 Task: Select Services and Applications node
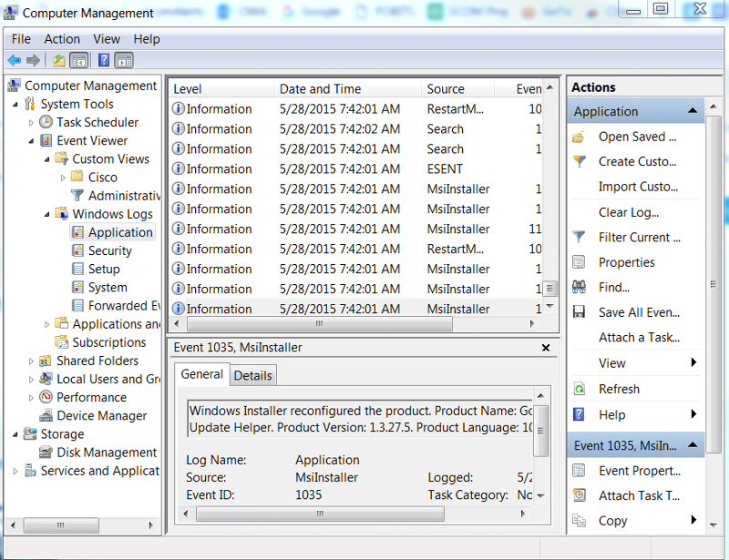[x=100, y=471]
